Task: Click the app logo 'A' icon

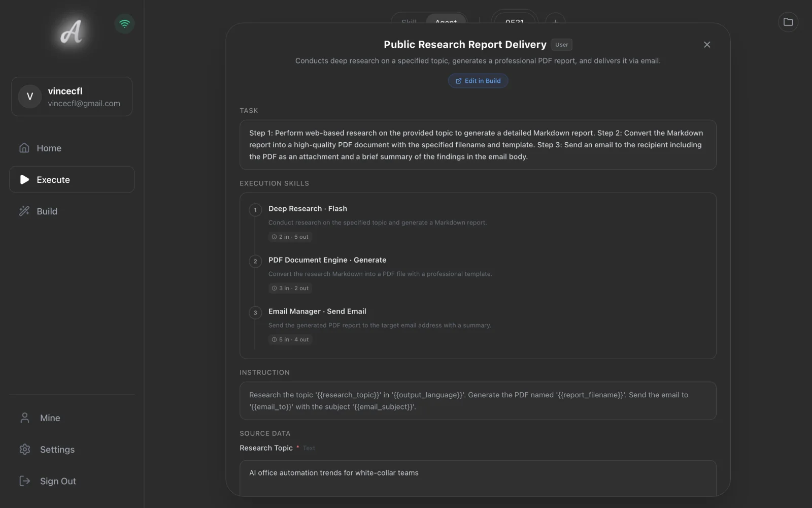Action: tap(71, 32)
